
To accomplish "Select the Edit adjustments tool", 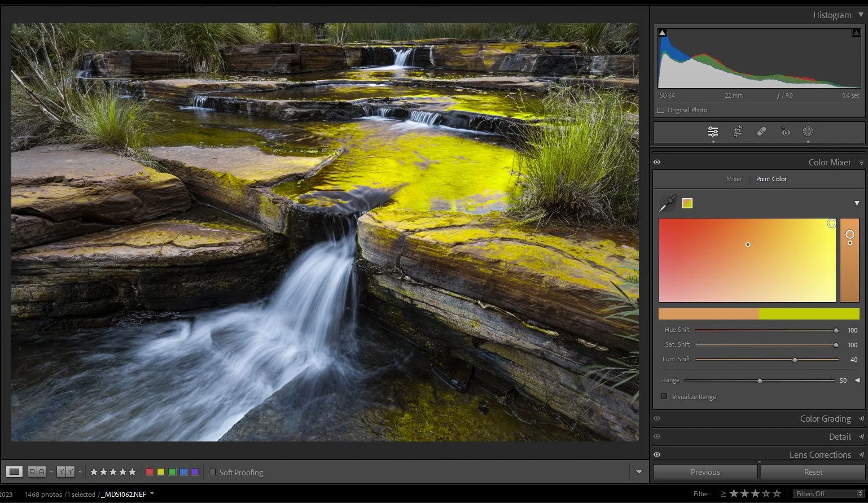I will (x=713, y=132).
